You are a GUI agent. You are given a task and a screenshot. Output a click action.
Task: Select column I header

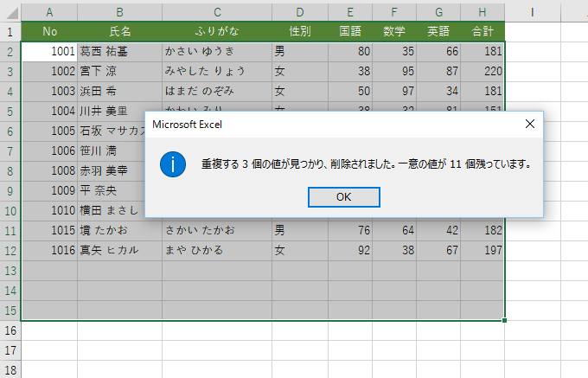point(532,11)
